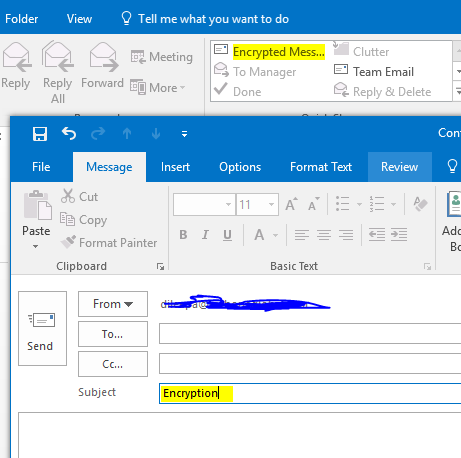Click the To recipients field
The height and width of the screenshot is (458, 461).
tap(310, 333)
